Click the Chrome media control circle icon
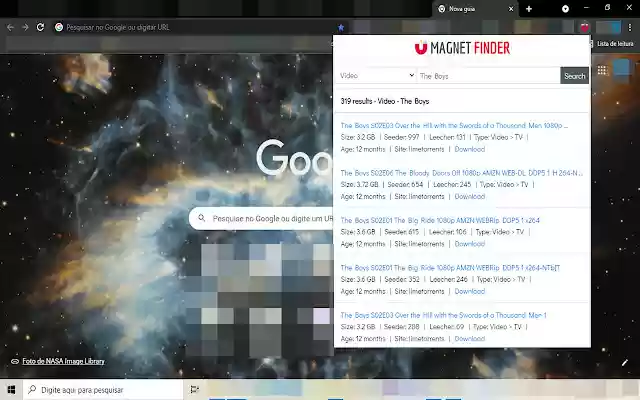Image resolution: width=640 pixels, height=400 pixels. click(x=565, y=9)
